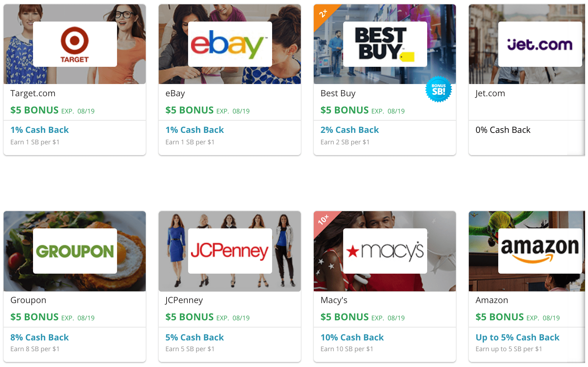
Task: Click the 8% Cash Back Groupon link
Action: pyautogui.click(x=39, y=338)
